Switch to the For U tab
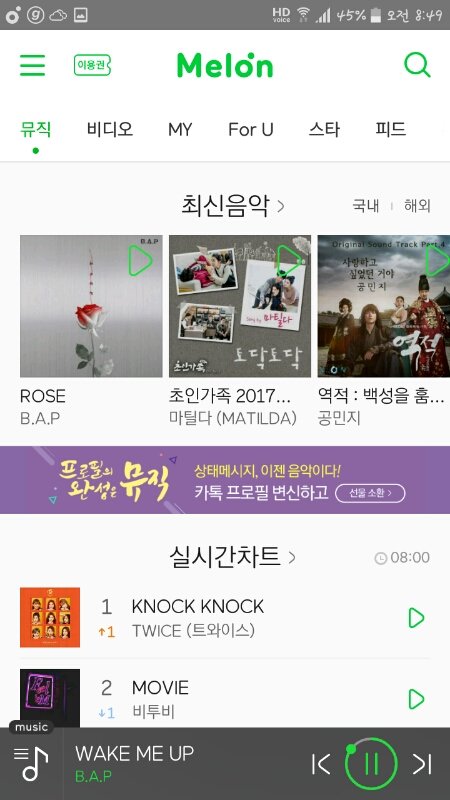The width and height of the screenshot is (450, 800). [251, 130]
